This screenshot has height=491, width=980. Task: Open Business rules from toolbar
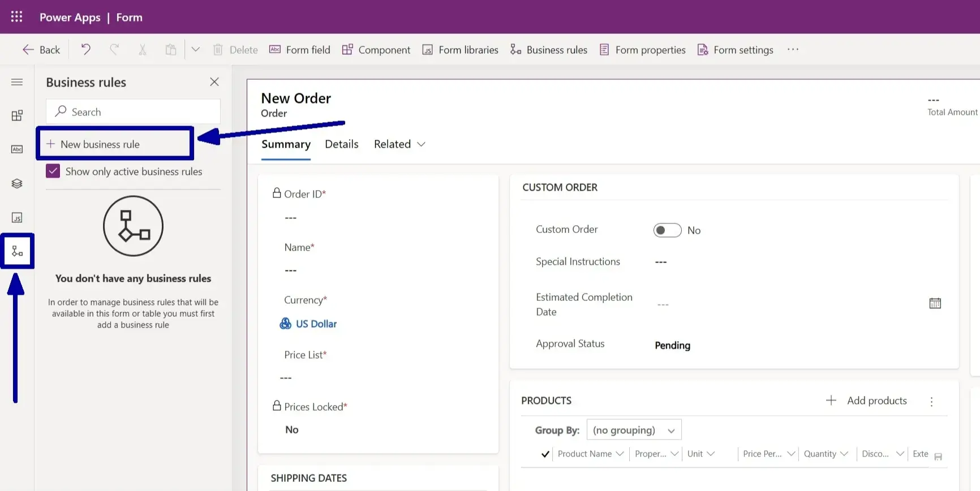pyautogui.click(x=549, y=50)
